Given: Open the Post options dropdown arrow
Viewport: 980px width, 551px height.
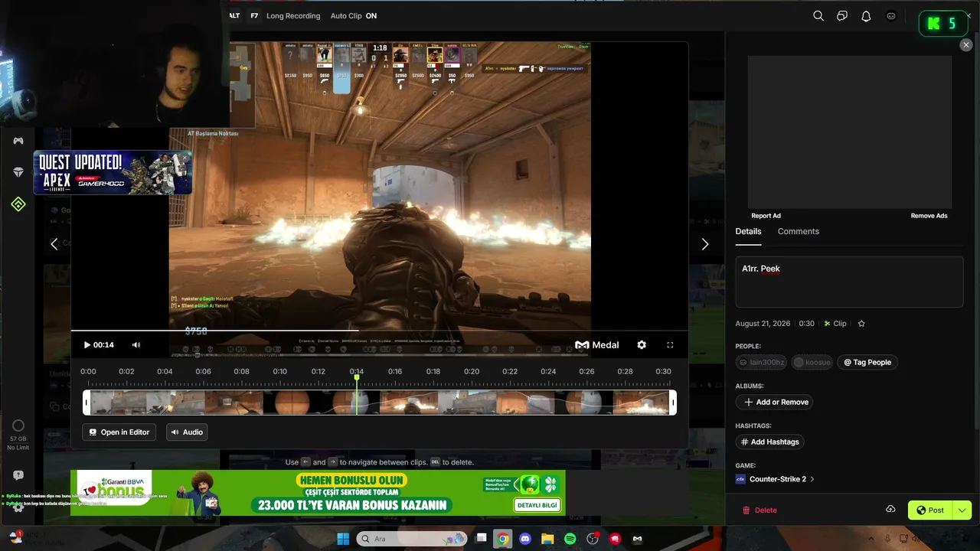Looking at the screenshot, I should tap(962, 510).
